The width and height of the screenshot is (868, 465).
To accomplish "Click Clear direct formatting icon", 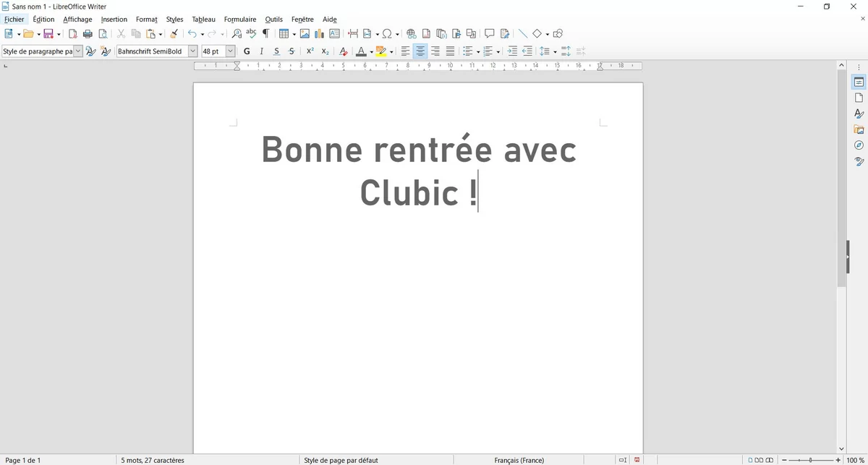I will 343,51.
